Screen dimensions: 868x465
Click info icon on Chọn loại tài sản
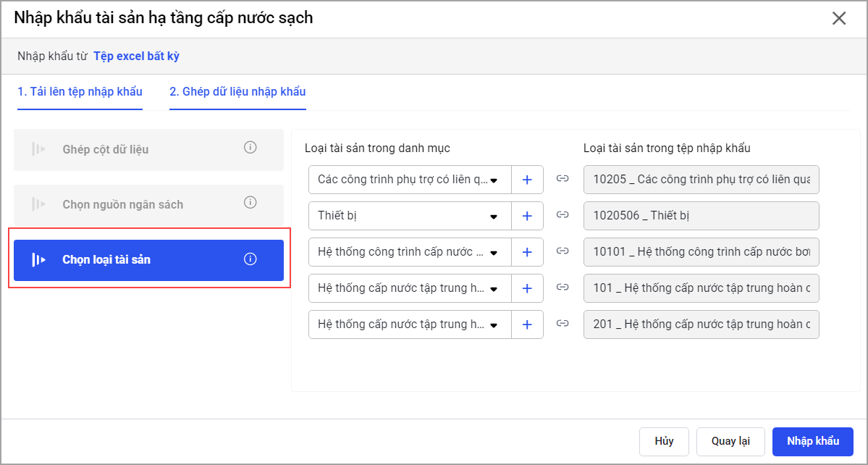coord(250,259)
